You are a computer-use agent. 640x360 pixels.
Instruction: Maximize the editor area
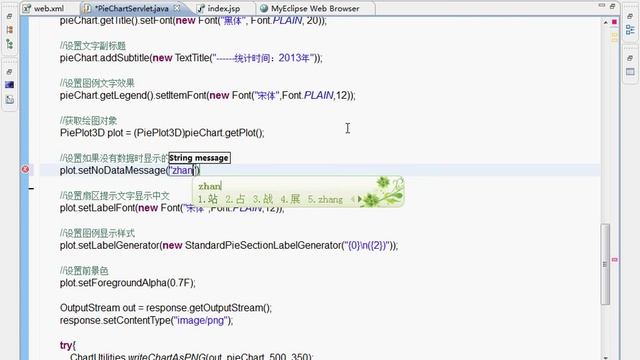point(612,6)
